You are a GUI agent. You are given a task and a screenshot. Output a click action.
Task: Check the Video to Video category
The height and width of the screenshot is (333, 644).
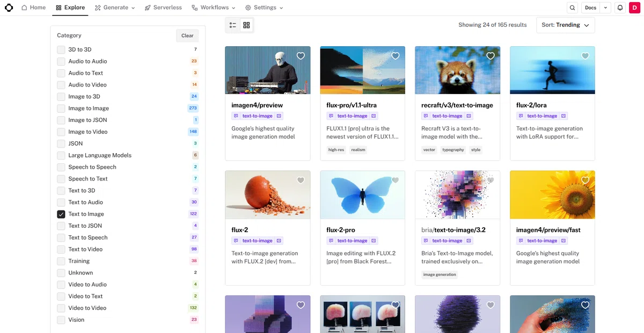pos(61,308)
